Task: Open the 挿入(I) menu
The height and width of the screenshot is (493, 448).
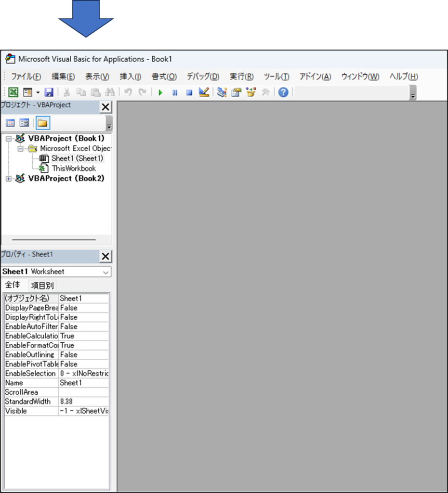Action: [130, 77]
